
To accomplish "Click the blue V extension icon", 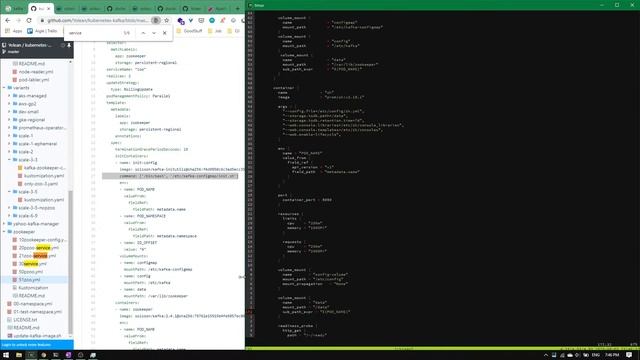I will pos(191,20).
